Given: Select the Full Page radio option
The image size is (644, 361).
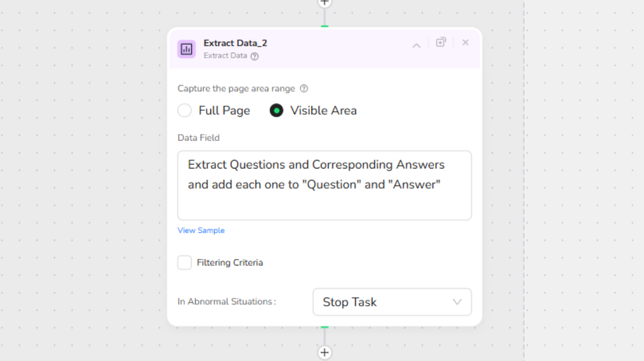Looking at the screenshot, I should [185, 111].
